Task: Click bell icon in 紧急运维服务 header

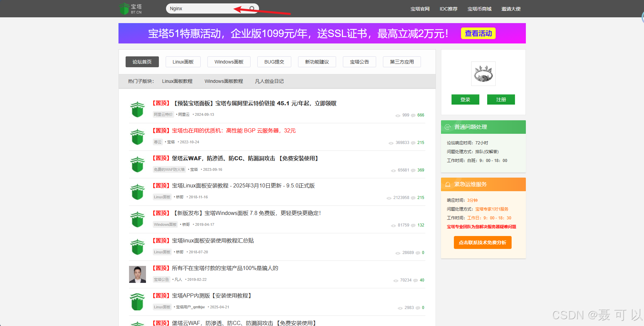Action: point(447,184)
